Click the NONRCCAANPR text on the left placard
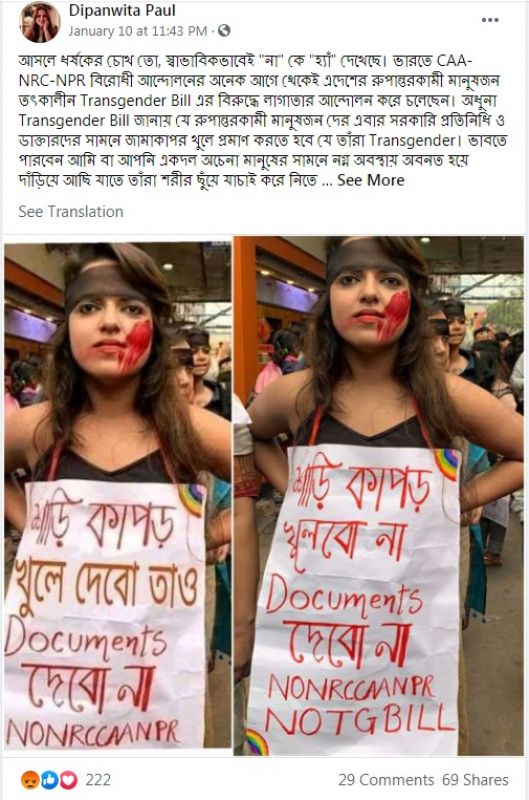The image size is (529, 800). click(93, 733)
